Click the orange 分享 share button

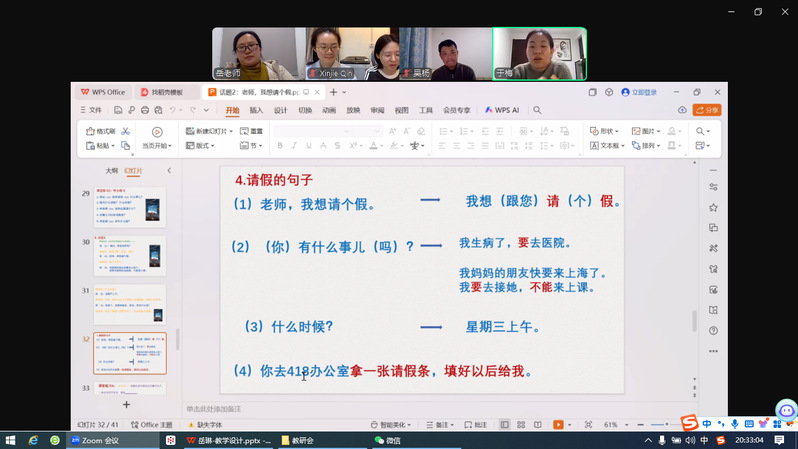(x=707, y=110)
